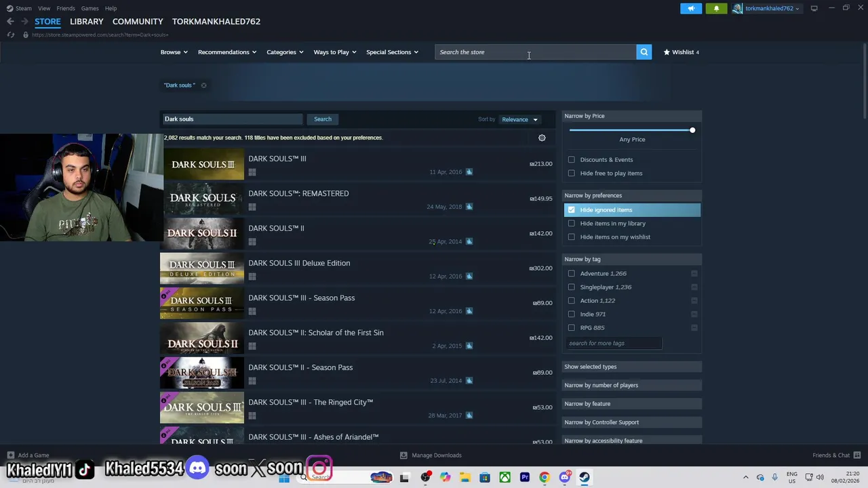Open the Recommendations dropdown menu
The height and width of the screenshot is (488, 868).
point(227,52)
